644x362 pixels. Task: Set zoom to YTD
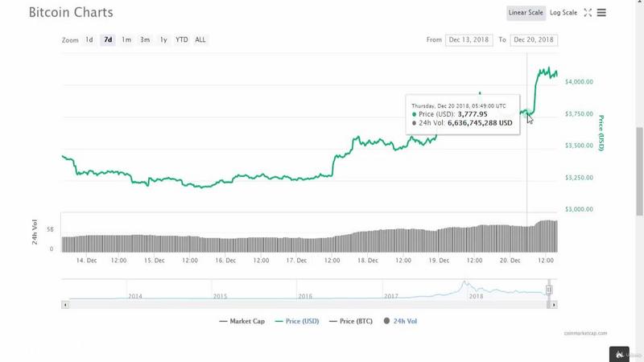coord(182,39)
